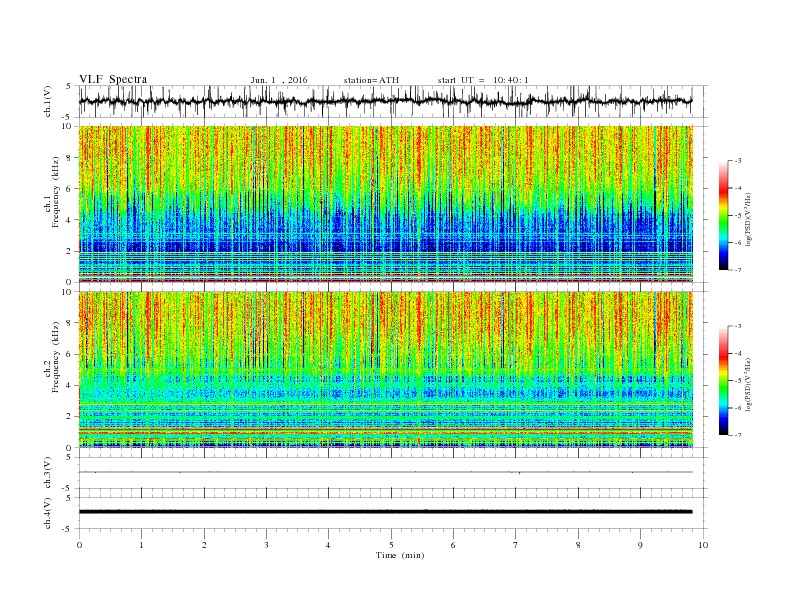The image size is (792, 612).
Task: Click inside the ch.1 spectrogram panel
Action: pos(385,204)
